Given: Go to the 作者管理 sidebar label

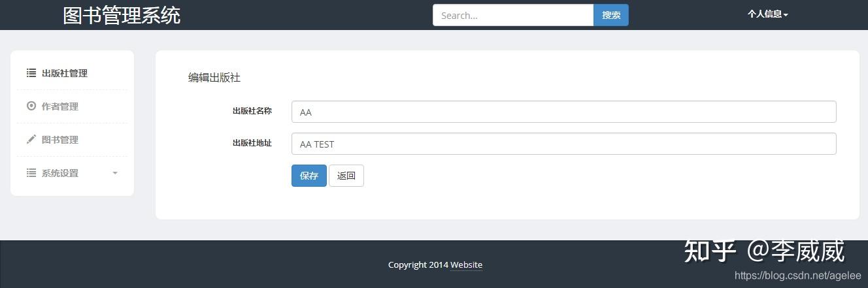Looking at the screenshot, I should pyautogui.click(x=60, y=106).
